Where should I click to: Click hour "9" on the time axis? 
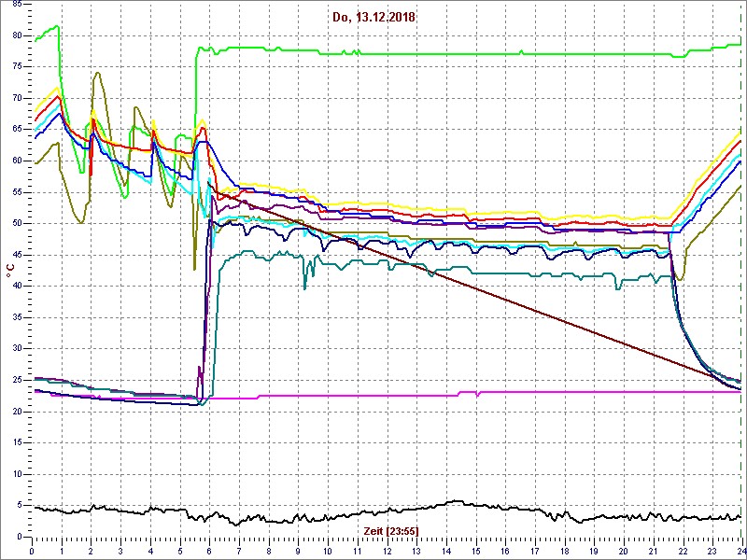[298, 550]
